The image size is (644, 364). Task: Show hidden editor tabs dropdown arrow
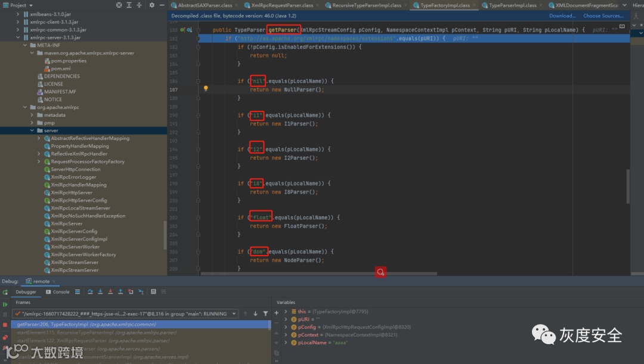(x=624, y=5)
